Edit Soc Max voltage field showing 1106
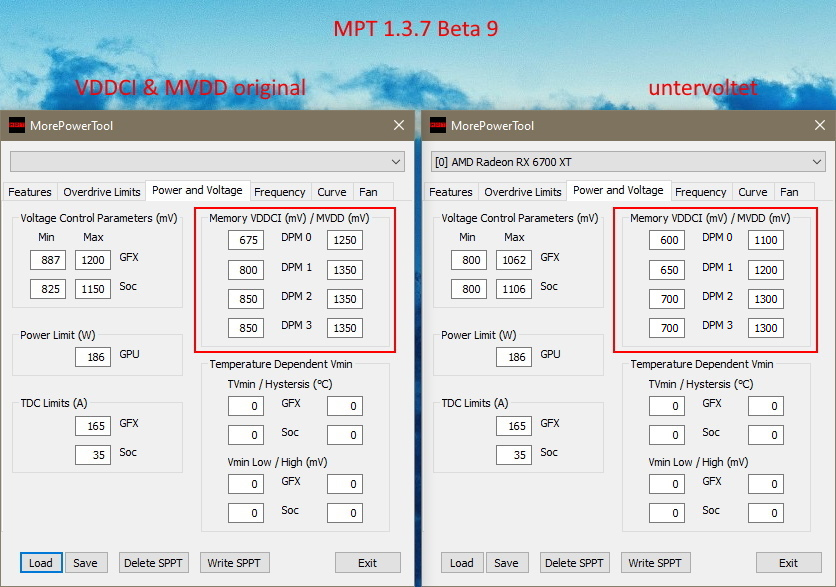Viewport: 836px width, 587px height. 514,289
